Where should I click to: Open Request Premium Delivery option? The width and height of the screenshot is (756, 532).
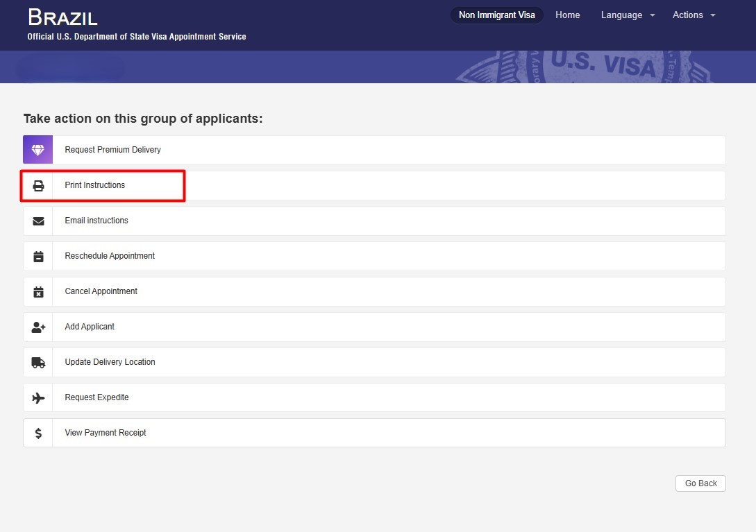pyautogui.click(x=112, y=150)
